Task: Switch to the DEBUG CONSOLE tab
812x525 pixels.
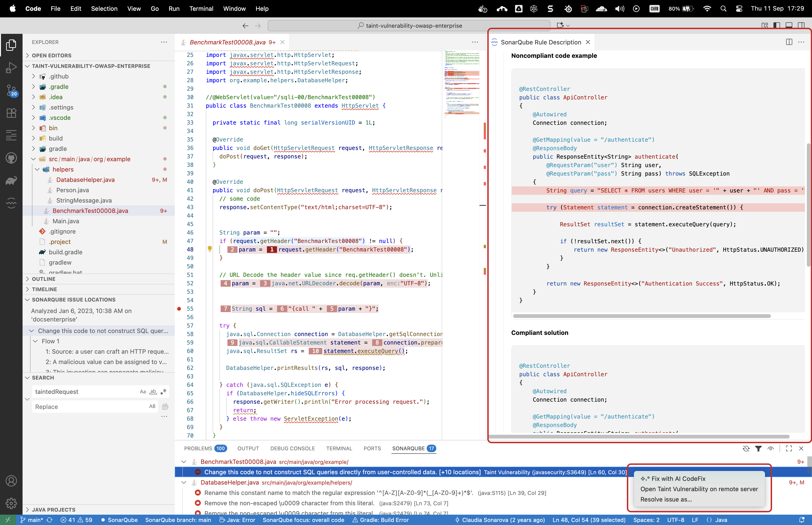Action: click(x=292, y=448)
